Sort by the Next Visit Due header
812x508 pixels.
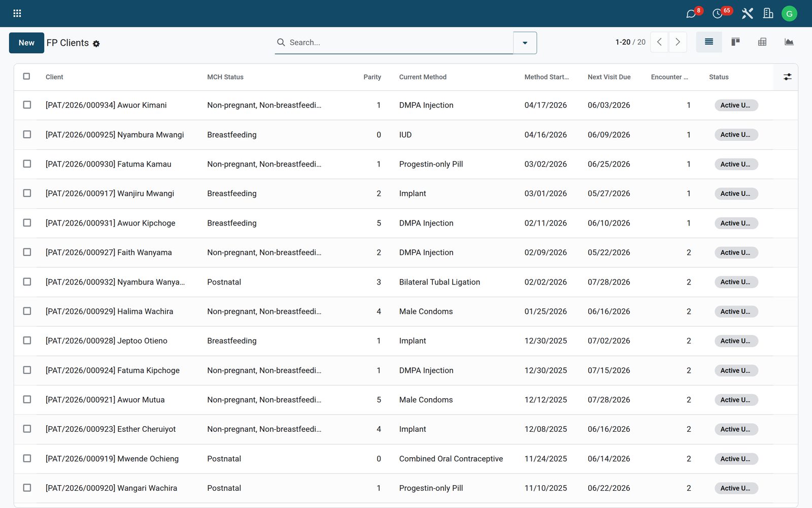[x=609, y=77]
